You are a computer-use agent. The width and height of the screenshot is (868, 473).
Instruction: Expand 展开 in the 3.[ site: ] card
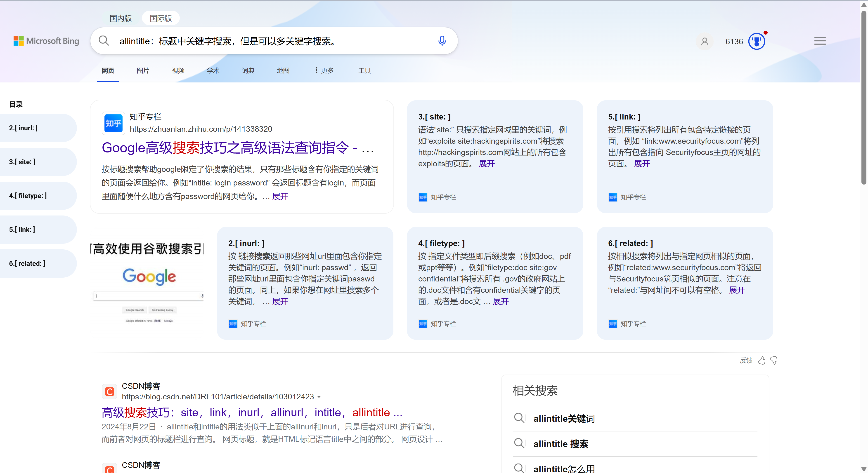tap(487, 164)
